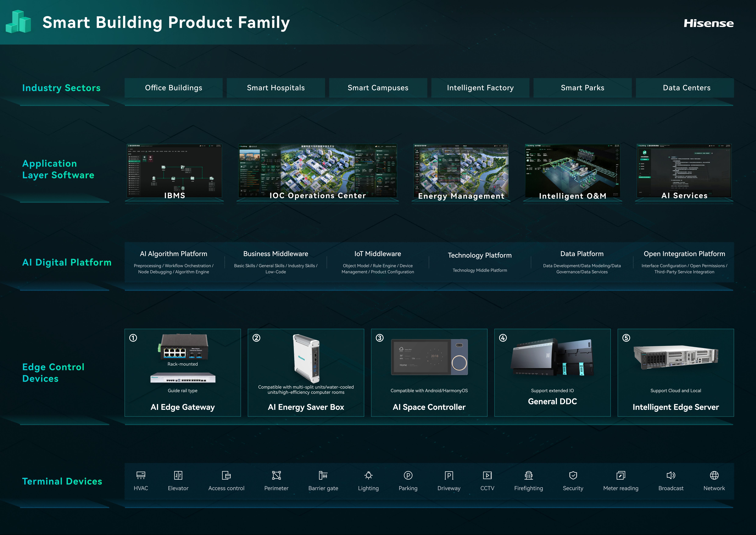Click the Open Integration Platform heading

click(684, 254)
